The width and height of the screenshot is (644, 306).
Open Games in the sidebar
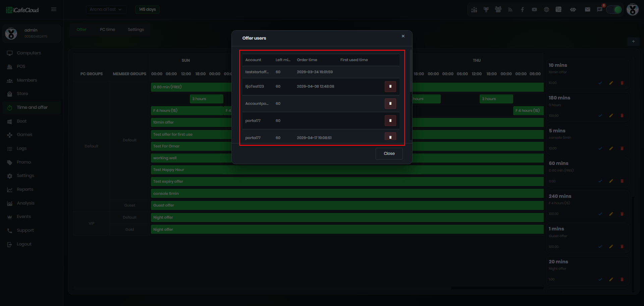32,135
